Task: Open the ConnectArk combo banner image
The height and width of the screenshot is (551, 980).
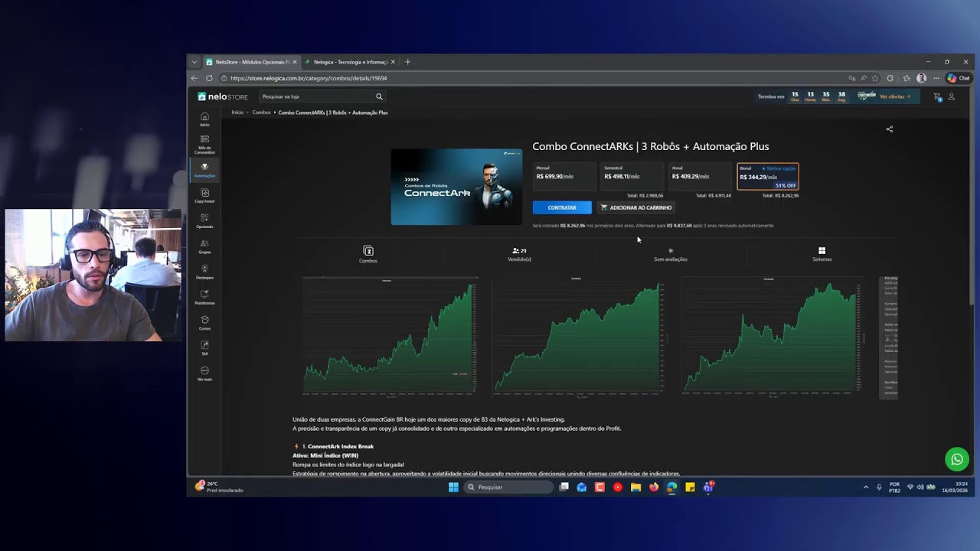Action: click(456, 187)
